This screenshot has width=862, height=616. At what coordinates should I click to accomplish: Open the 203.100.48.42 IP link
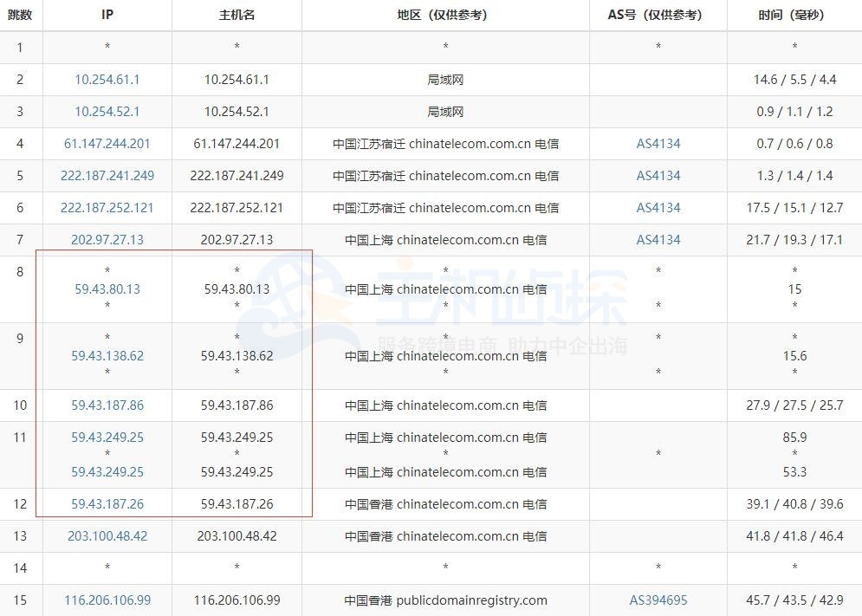[x=107, y=535]
